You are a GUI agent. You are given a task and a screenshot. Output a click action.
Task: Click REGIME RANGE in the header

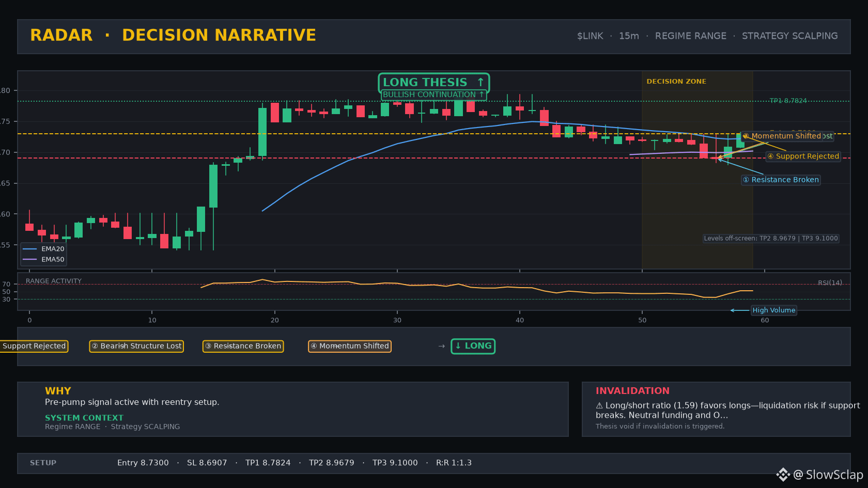click(690, 36)
